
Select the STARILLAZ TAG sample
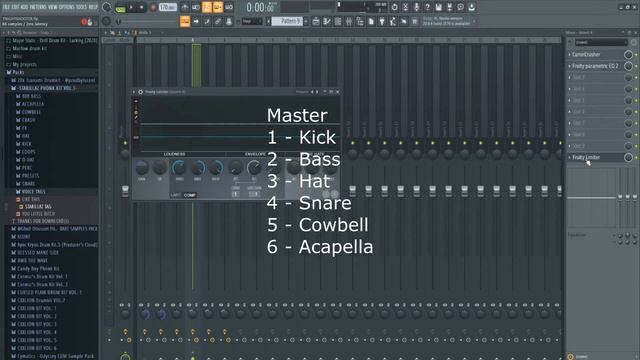(x=36, y=207)
